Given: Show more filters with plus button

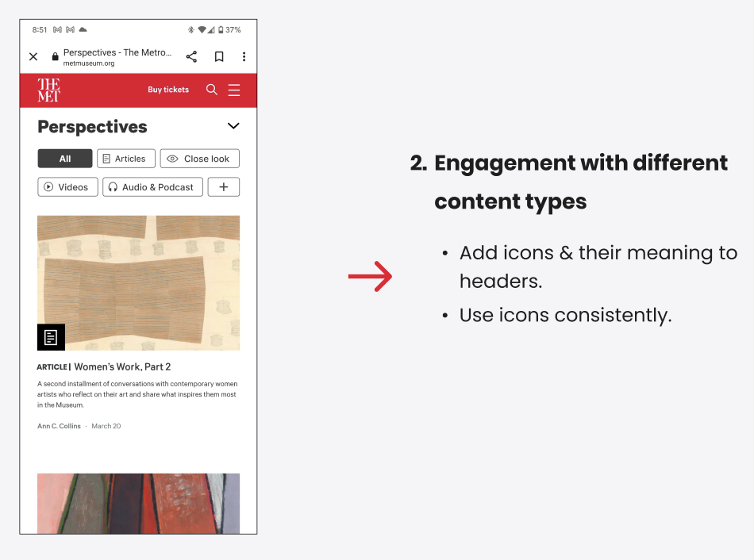Looking at the screenshot, I should pyautogui.click(x=224, y=187).
